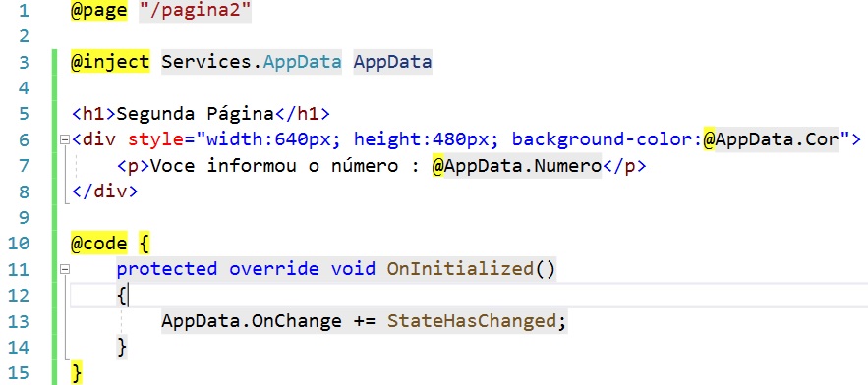
Task: Click the override keyword
Action: pyautogui.click(x=274, y=269)
